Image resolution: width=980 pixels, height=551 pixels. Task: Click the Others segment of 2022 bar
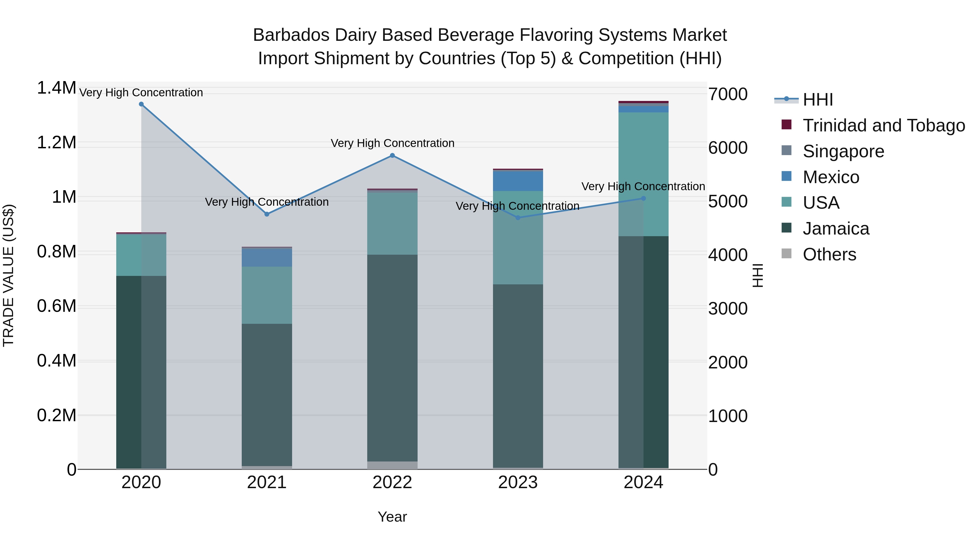pyautogui.click(x=392, y=465)
